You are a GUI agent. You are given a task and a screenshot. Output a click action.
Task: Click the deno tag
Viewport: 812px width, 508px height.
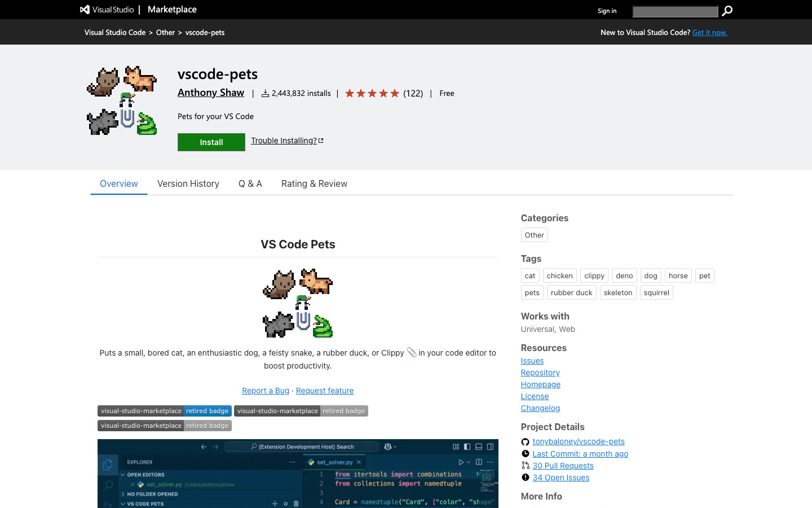[624, 275]
